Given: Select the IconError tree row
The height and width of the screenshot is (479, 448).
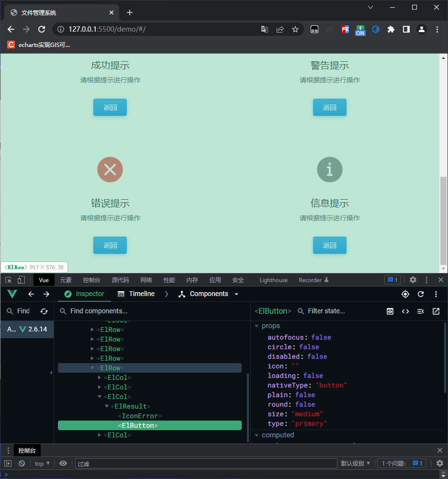Looking at the screenshot, I should coord(149,416).
